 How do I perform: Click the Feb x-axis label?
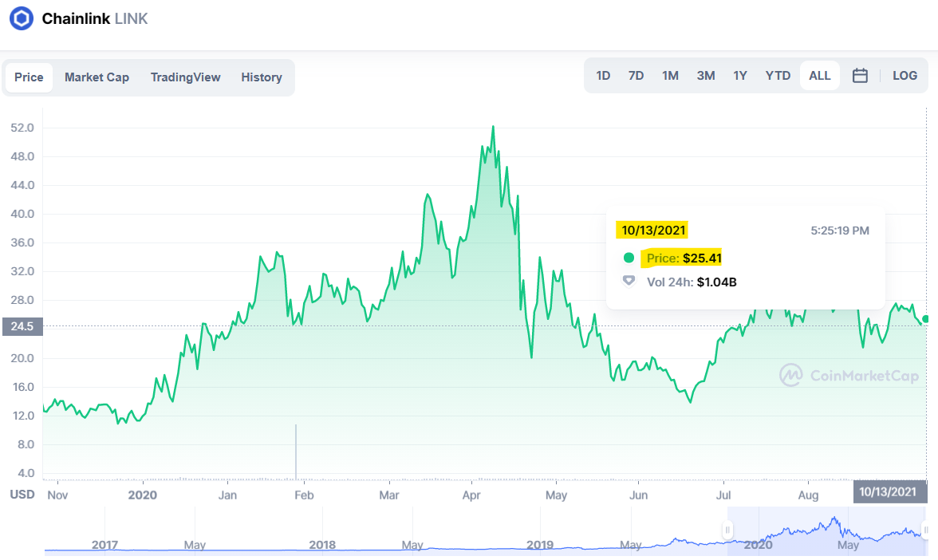[x=304, y=495]
